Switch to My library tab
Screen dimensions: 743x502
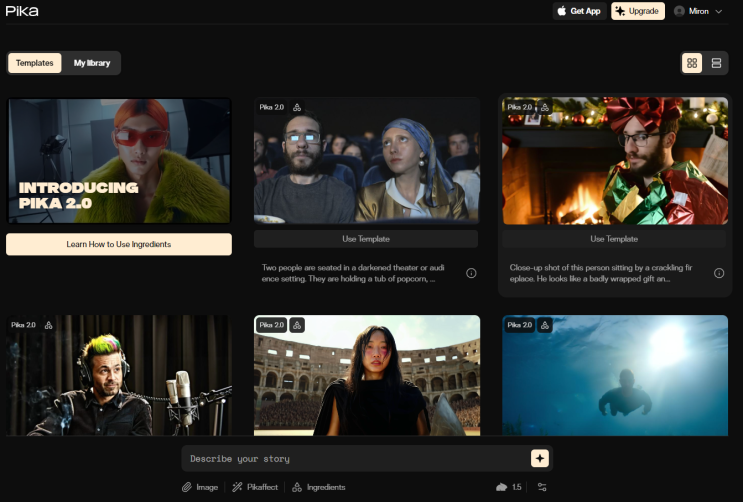(x=92, y=63)
